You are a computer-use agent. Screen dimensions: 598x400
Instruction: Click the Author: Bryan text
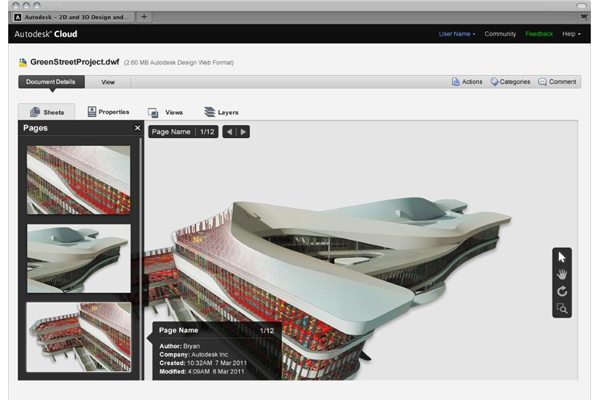(x=180, y=346)
